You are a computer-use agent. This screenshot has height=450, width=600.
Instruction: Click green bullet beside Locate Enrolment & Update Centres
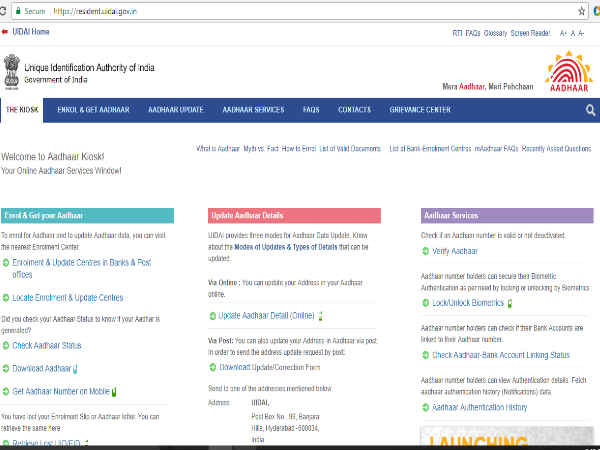pos(6,298)
